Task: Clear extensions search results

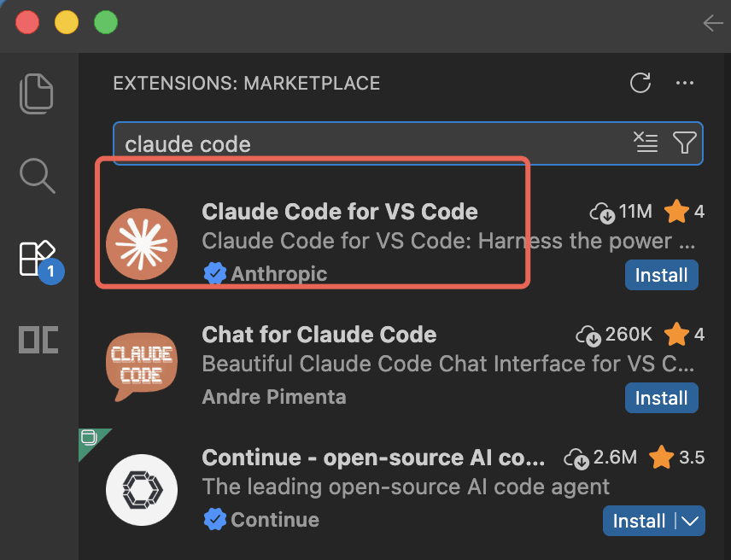Action: [x=646, y=143]
